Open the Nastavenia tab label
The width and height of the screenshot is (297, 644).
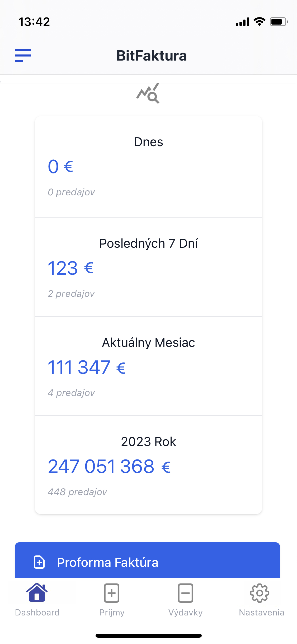coord(261,613)
